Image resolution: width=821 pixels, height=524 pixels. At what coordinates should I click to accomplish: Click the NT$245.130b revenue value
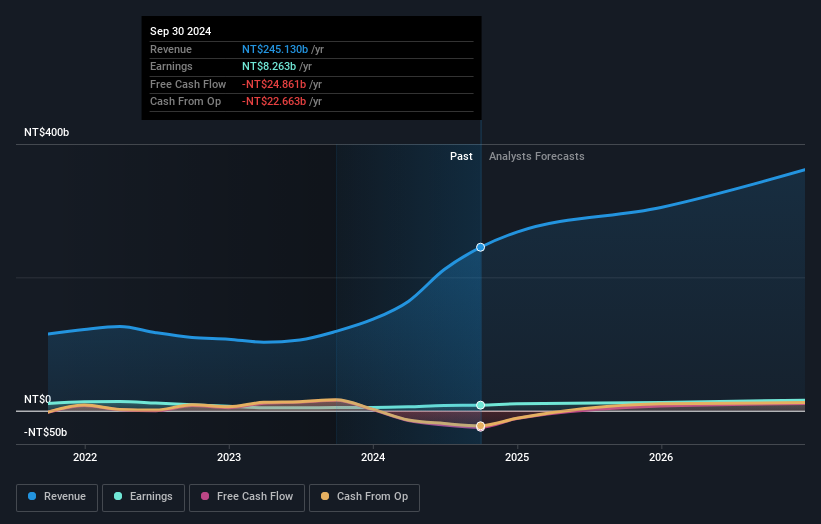[x=275, y=49]
